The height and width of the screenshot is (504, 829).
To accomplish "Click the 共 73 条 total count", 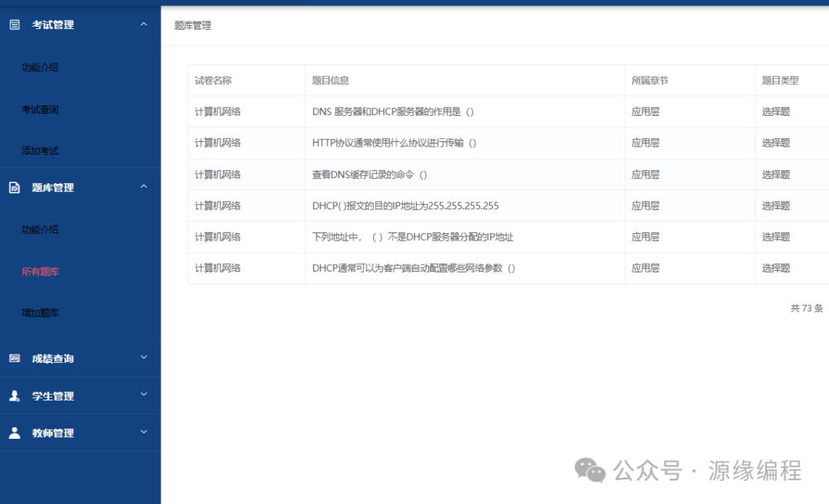I will [x=807, y=308].
